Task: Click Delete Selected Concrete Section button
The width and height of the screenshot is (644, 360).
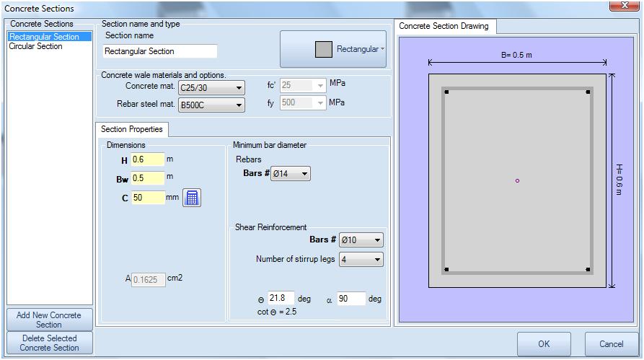Action: pos(49,343)
